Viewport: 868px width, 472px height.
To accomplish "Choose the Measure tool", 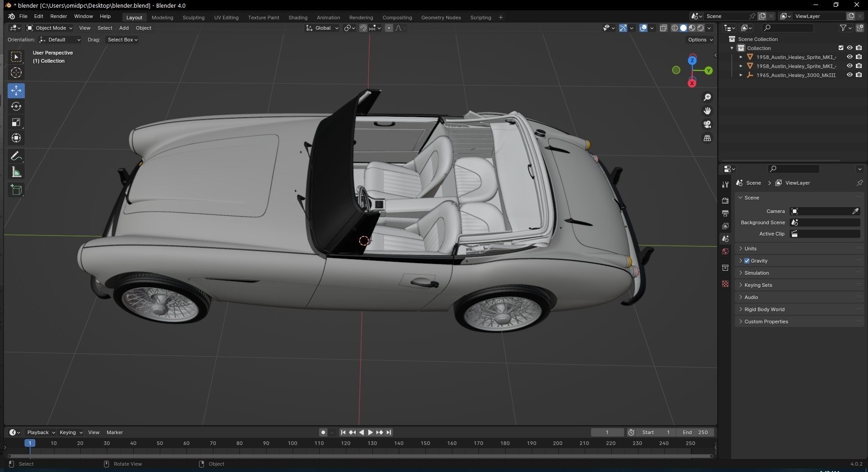I will click(x=16, y=172).
